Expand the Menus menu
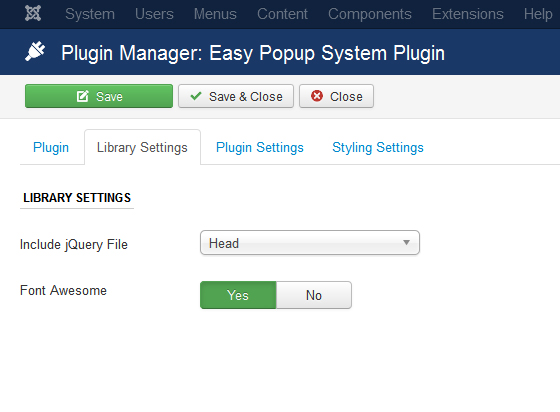 (215, 14)
